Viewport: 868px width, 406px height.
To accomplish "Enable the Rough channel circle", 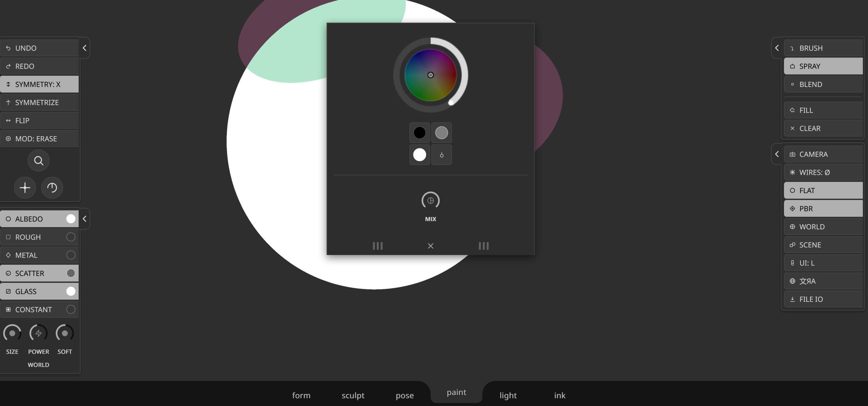I will click(x=71, y=237).
